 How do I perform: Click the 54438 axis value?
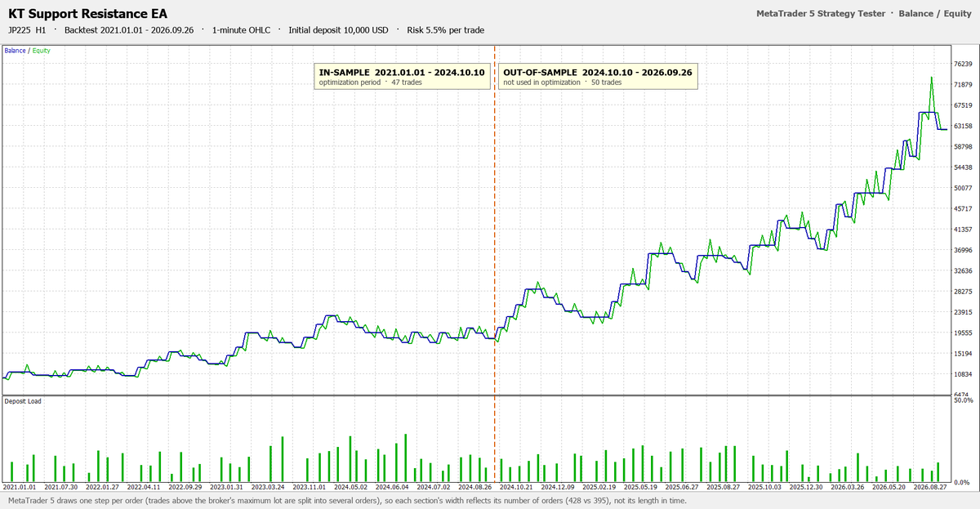point(962,167)
